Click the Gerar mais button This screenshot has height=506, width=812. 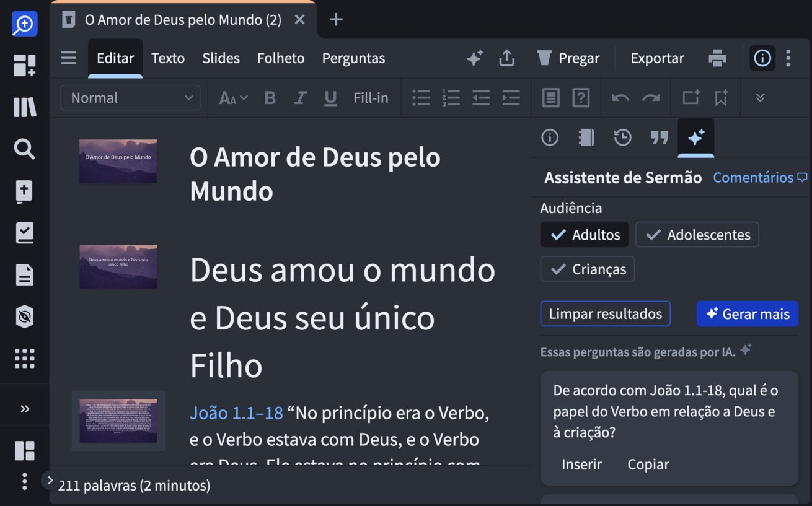tap(747, 314)
